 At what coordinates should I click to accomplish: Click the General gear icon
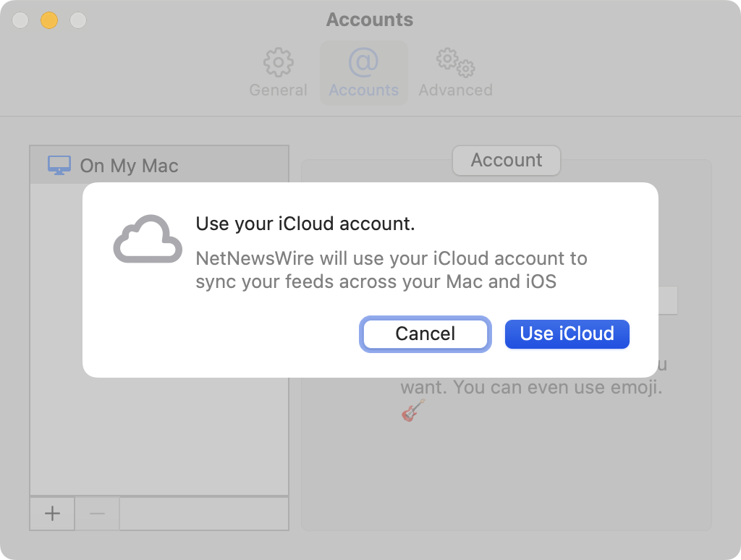(278, 63)
